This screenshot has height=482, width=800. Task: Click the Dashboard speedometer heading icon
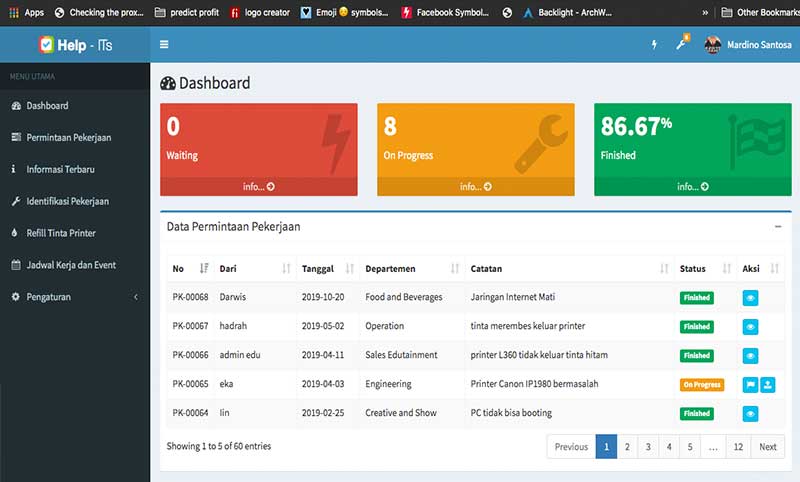point(168,83)
